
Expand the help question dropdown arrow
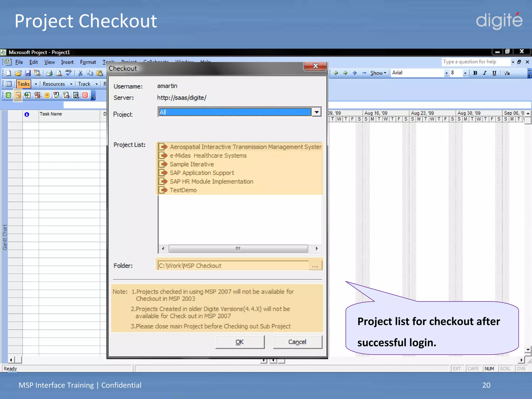click(x=513, y=62)
